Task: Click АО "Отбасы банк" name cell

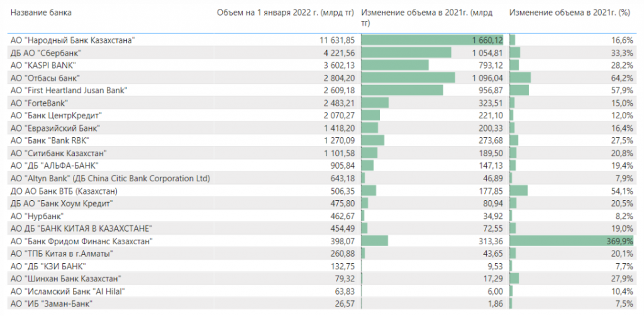Action: 45,78
